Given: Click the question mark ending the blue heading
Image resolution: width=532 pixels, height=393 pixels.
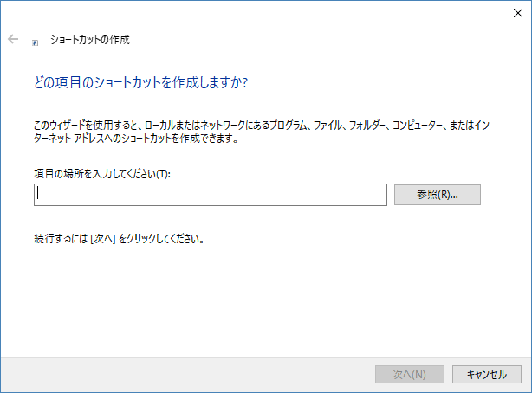Looking at the screenshot, I should (244, 83).
